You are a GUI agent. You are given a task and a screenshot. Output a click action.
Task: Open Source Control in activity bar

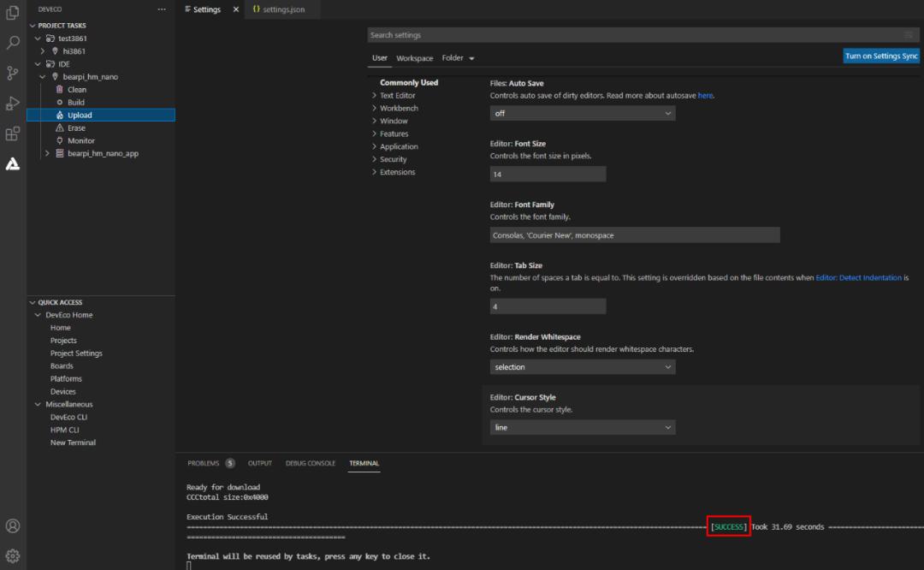(12, 73)
